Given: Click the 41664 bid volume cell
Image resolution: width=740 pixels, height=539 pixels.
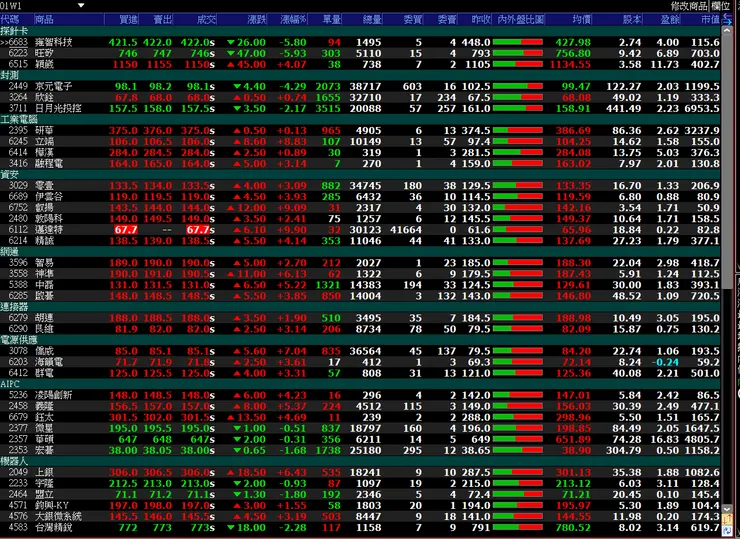Looking at the screenshot, I should point(406,229).
